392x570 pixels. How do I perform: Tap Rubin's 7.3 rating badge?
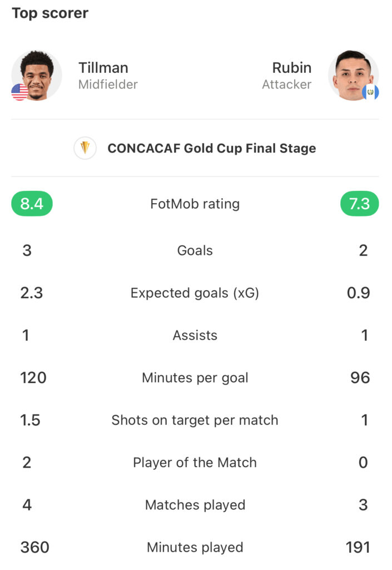[x=359, y=204]
